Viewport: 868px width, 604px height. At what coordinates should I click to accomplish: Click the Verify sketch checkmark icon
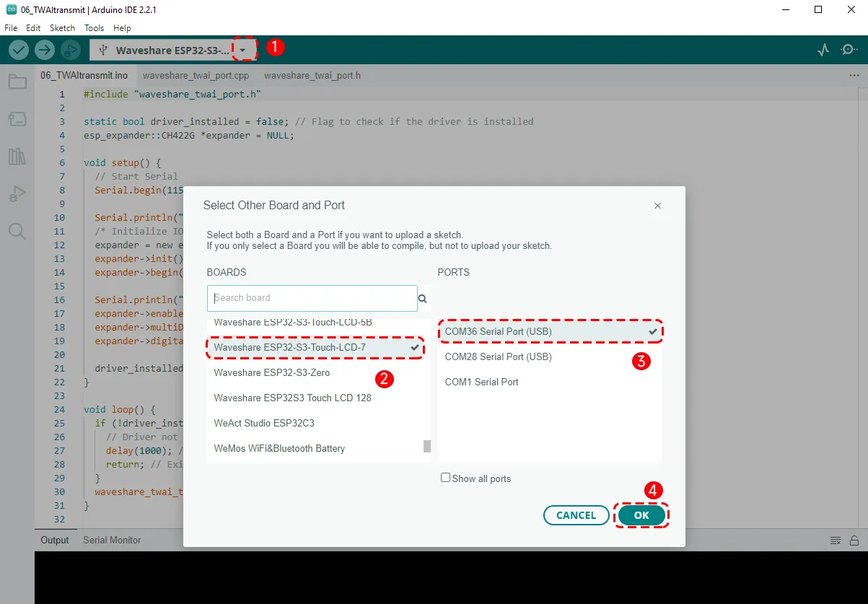[19, 50]
